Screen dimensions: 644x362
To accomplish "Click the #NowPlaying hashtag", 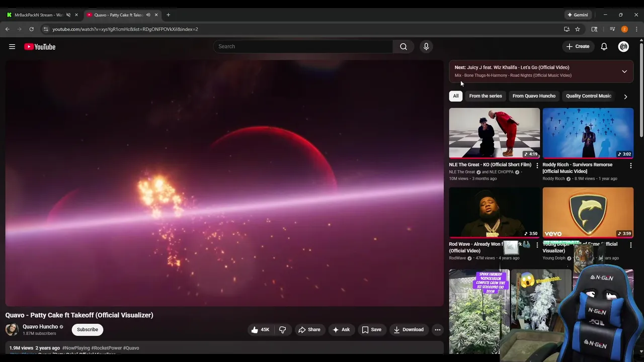I will (x=76, y=348).
